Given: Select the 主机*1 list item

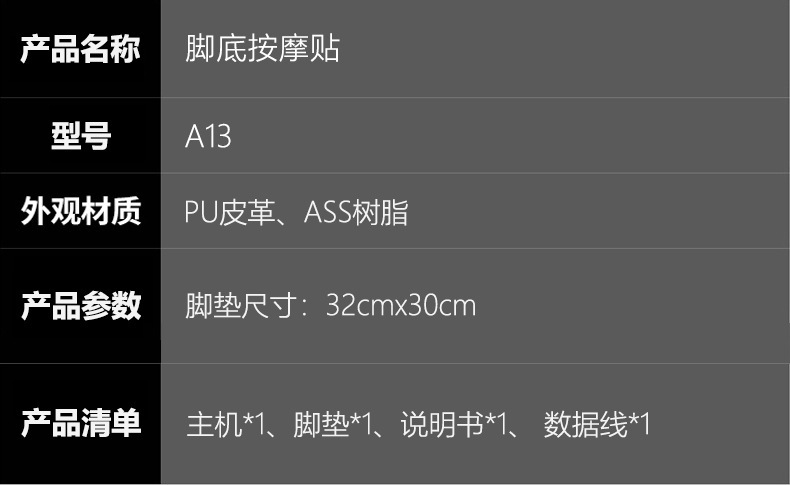Looking at the screenshot, I should click(226, 424).
